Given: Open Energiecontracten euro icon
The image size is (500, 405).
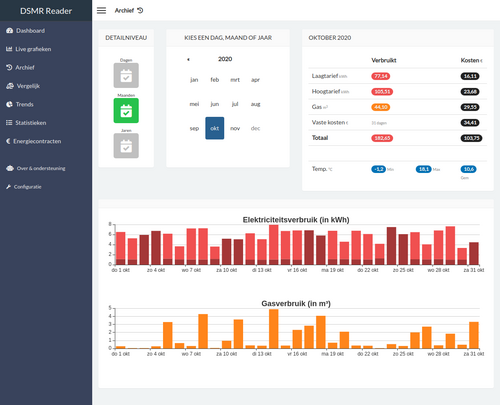Looking at the screenshot, I should point(8,141).
